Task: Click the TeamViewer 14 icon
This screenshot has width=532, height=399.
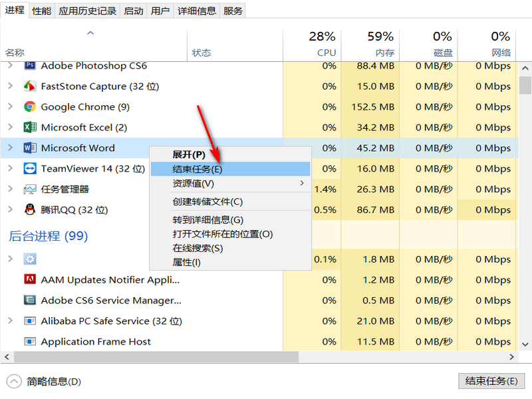Action: (29, 169)
